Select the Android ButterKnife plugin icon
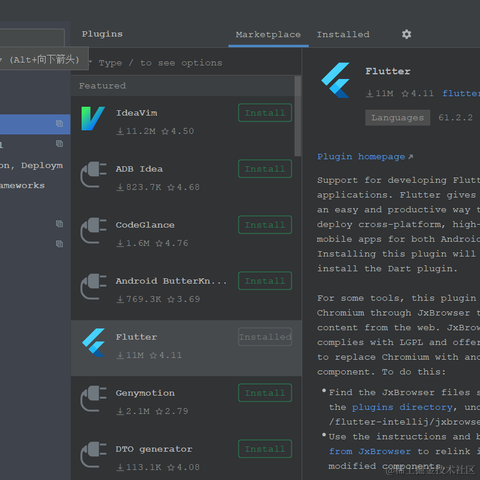 93,287
